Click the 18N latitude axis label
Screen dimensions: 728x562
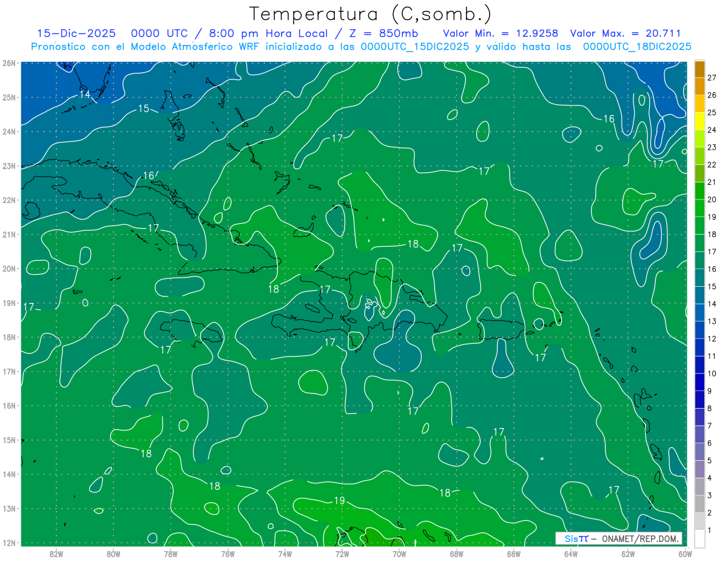coord(9,337)
